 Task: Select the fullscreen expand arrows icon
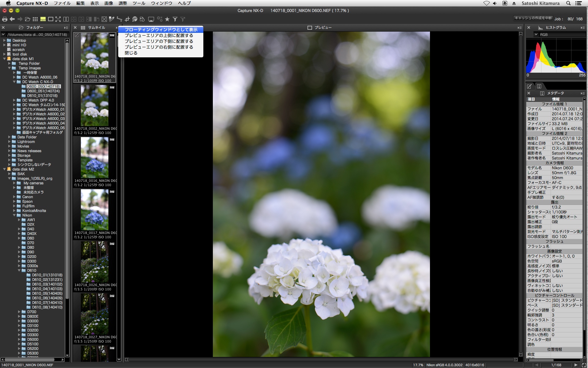coord(58,19)
